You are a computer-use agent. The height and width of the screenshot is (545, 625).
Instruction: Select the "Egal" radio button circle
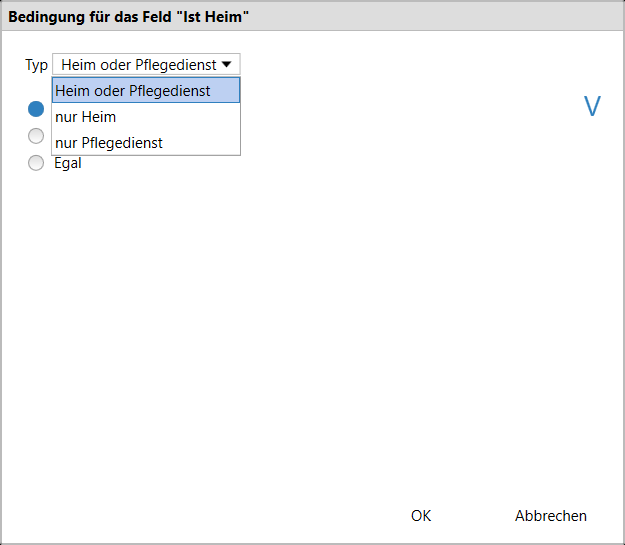pyautogui.click(x=36, y=163)
